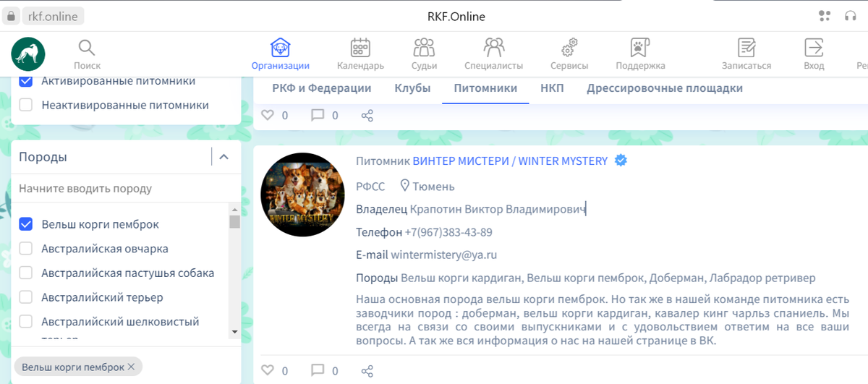Open the Сервисы gears icon
Viewport: 868px width, 384px height.
(x=569, y=48)
